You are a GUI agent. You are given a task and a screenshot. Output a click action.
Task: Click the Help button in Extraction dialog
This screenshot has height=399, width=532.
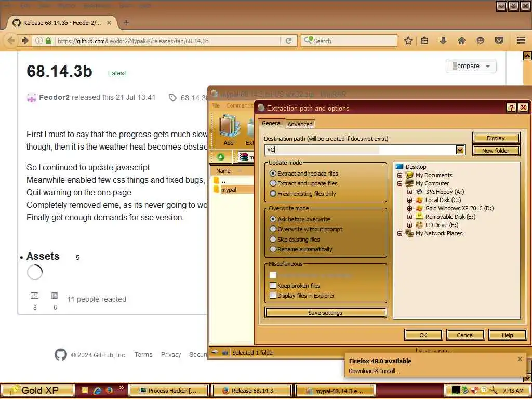pyautogui.click(x=507, y=335)
